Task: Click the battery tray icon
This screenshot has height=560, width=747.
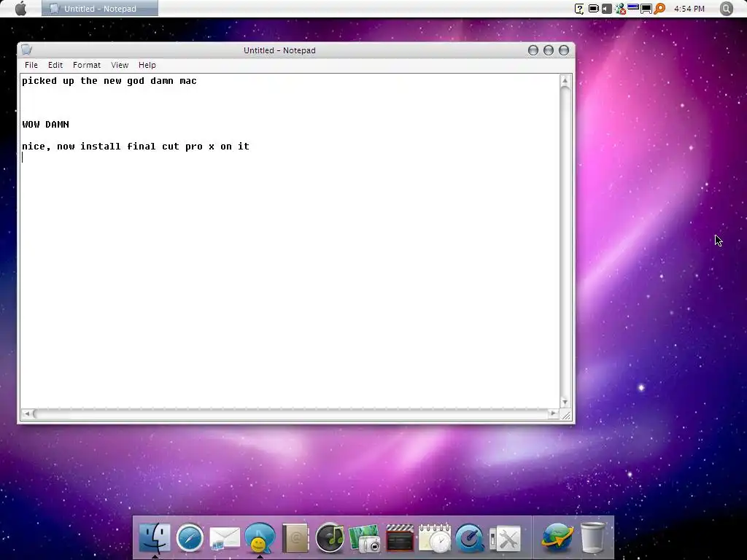Action: coord(594,9)
